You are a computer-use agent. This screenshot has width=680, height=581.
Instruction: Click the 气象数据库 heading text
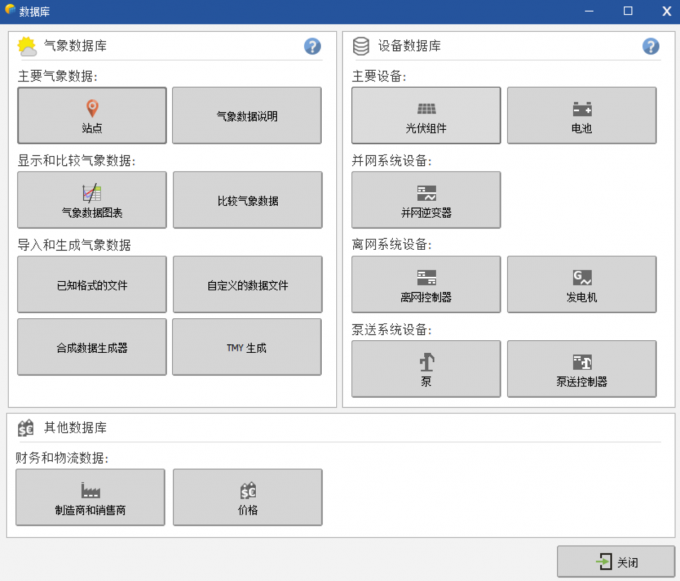pos(75,46)
